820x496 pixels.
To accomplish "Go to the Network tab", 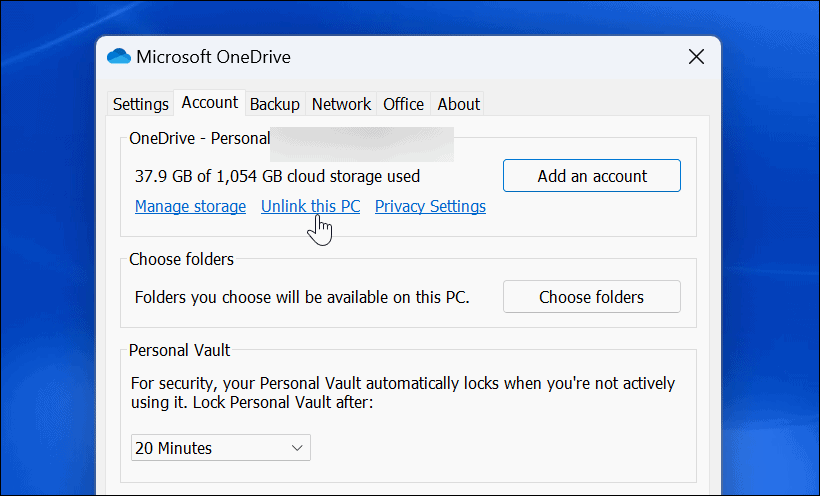I will (x=341, y=104).
